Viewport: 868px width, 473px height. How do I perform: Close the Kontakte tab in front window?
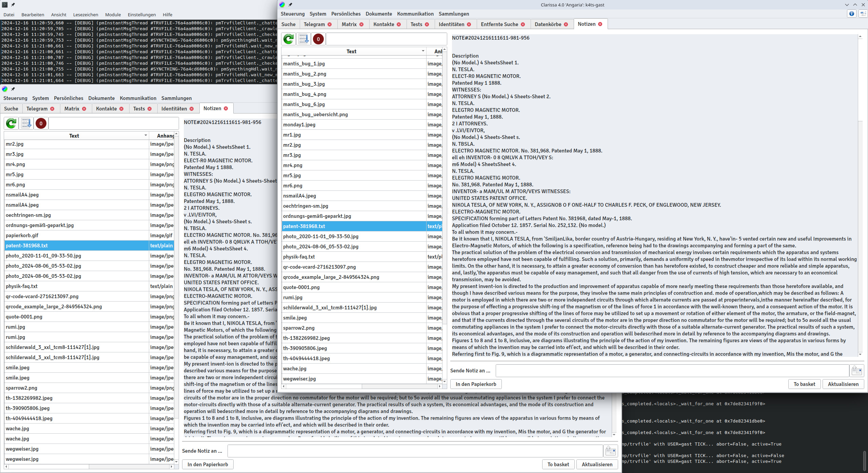coord(399,24)
